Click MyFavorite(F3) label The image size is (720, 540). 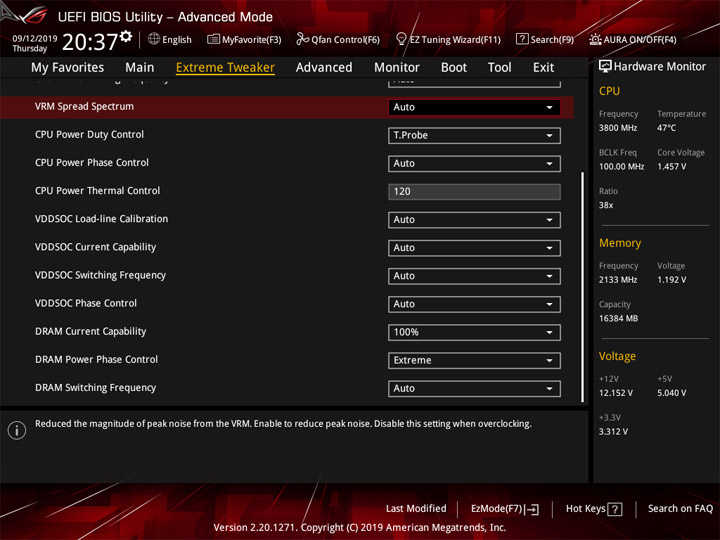252,40
